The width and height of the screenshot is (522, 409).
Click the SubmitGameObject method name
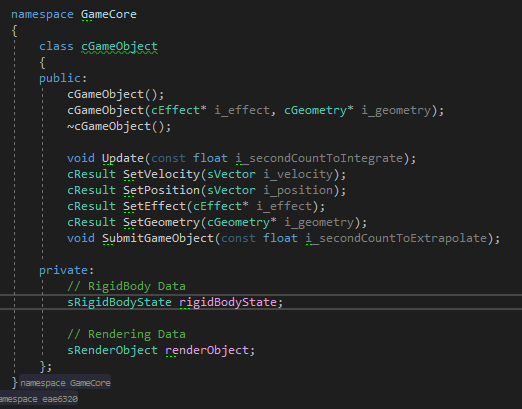pyautogui.click(x=158, y=238)
